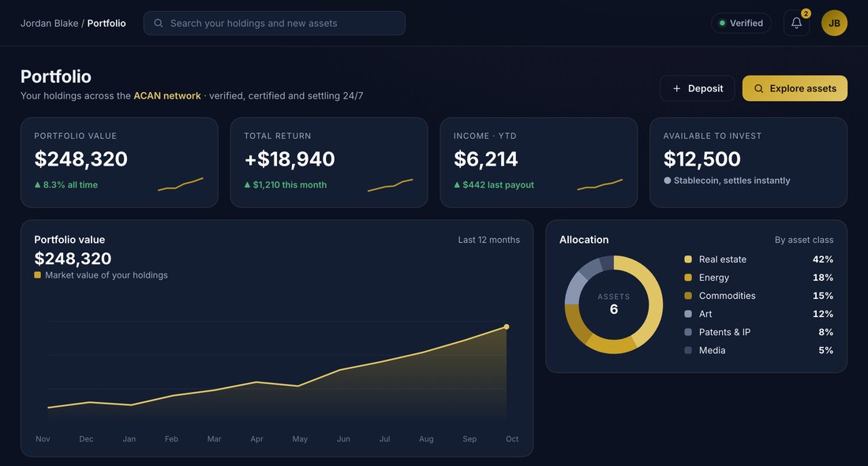Click the green up arrow beside 8.3% all time
This screenshot has width=868, height=466.
(38, 185)
